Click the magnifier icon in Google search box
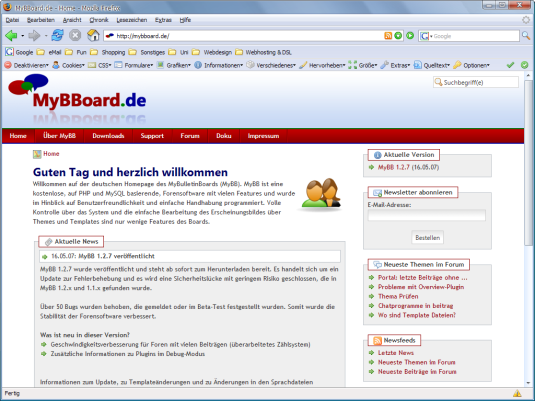Image resolution: width=535 pixels, height=401 pixels. pos(526,35)
